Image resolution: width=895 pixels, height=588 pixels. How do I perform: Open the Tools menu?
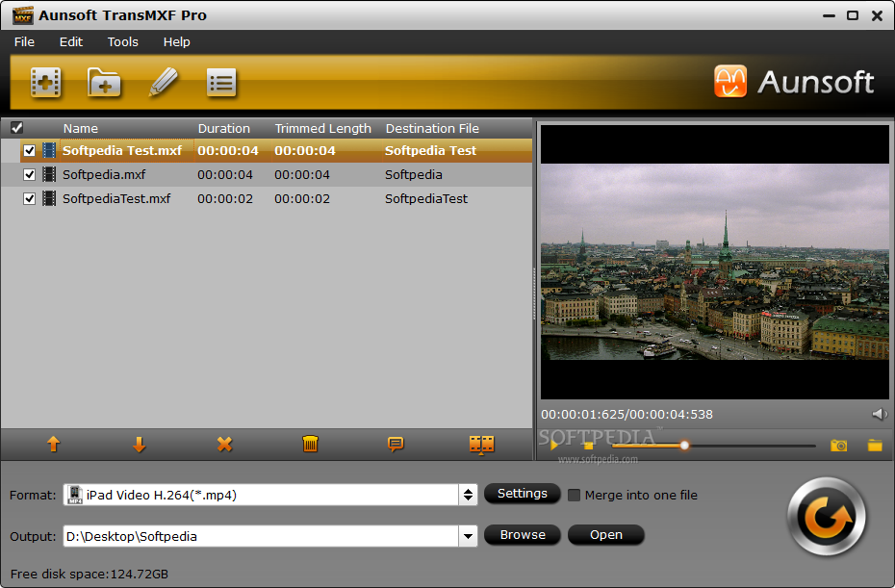[123, 41]
